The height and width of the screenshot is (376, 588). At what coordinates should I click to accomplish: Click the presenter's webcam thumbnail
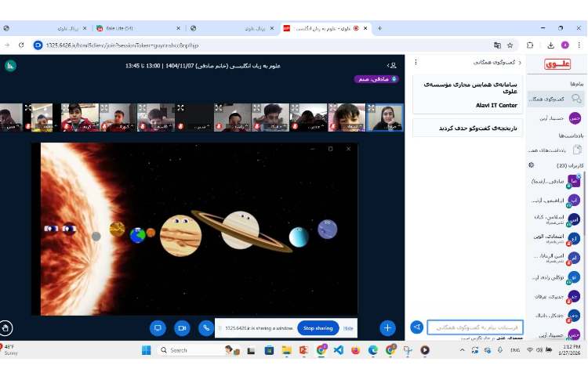coord(385,117)
